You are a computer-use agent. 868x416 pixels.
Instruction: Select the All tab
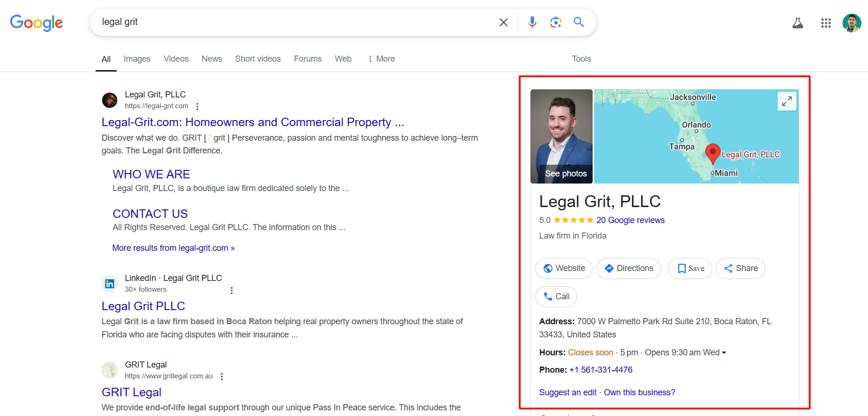point(106,59)
